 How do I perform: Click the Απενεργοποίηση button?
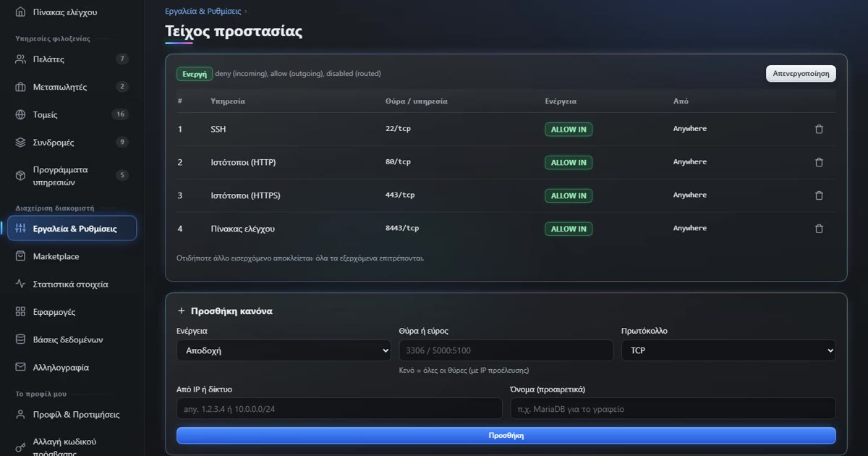click(801, 74)
